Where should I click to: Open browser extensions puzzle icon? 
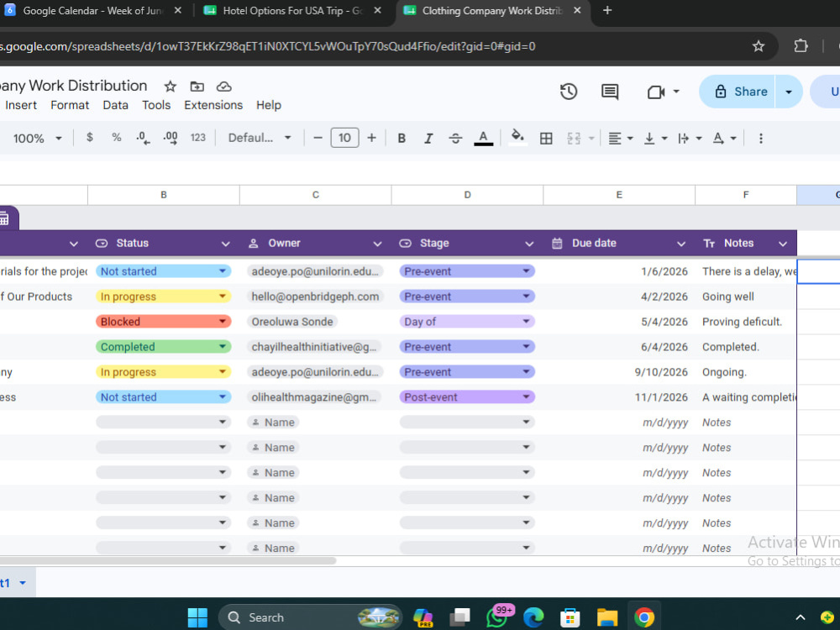[801, 46]
